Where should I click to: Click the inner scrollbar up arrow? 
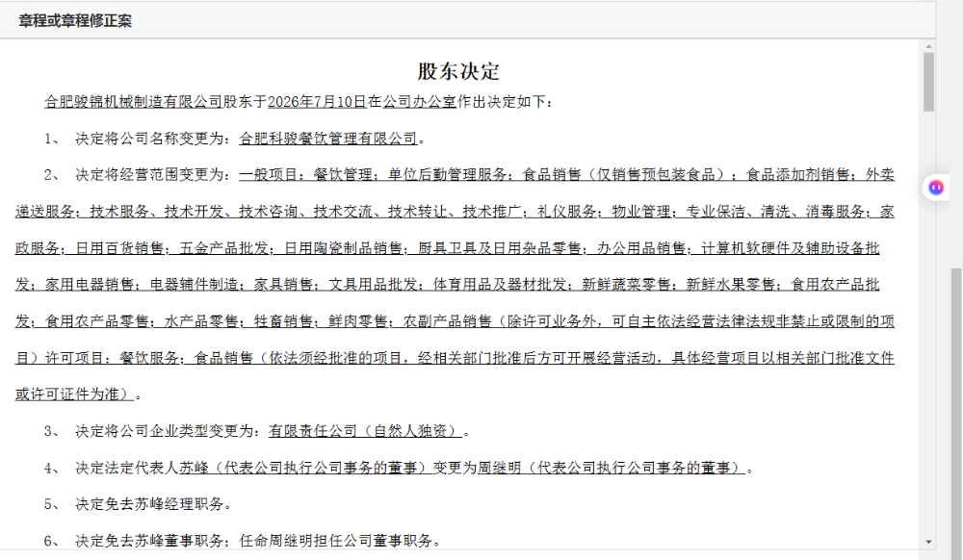pyautogui.click(x=928, y=46)
